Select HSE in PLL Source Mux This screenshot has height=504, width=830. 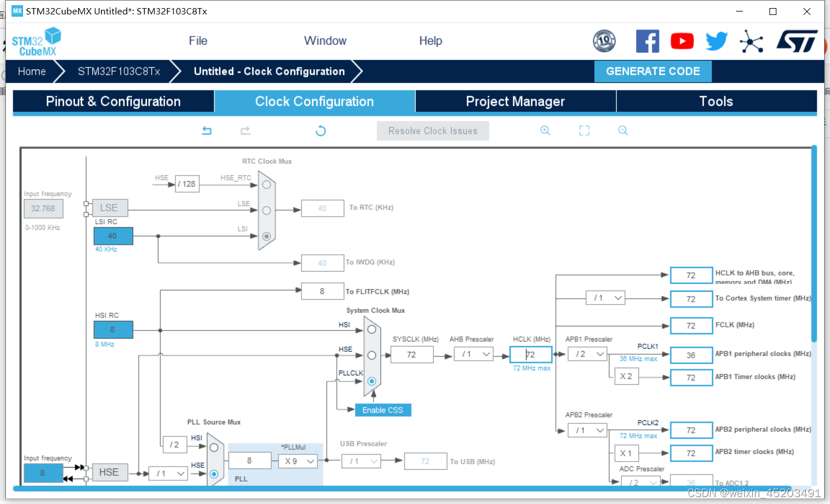(214, 474)
